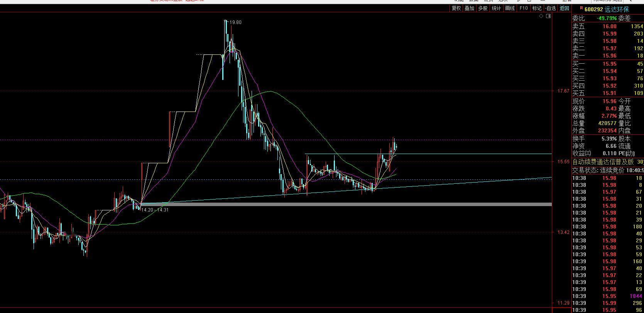This screenshot has width=644, height=313.
Task: Click the 股本 label
Action: coord(624,139)
